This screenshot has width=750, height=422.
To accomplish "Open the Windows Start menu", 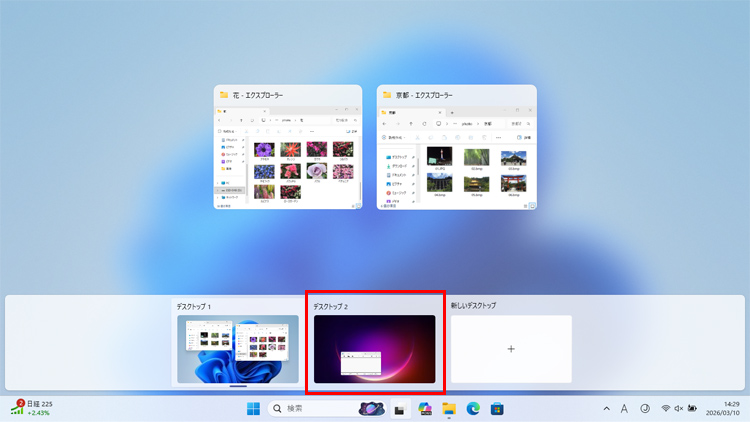I will 253,408.
